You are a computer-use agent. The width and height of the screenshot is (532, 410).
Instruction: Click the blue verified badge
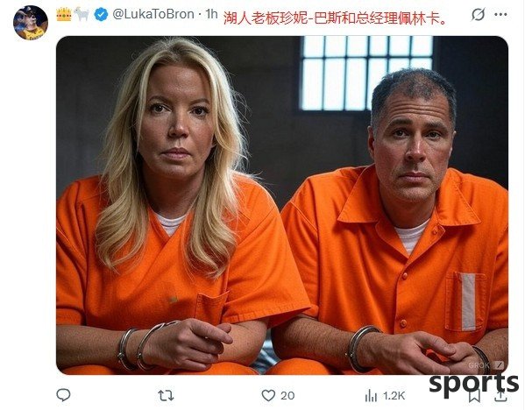pos(101,15)
